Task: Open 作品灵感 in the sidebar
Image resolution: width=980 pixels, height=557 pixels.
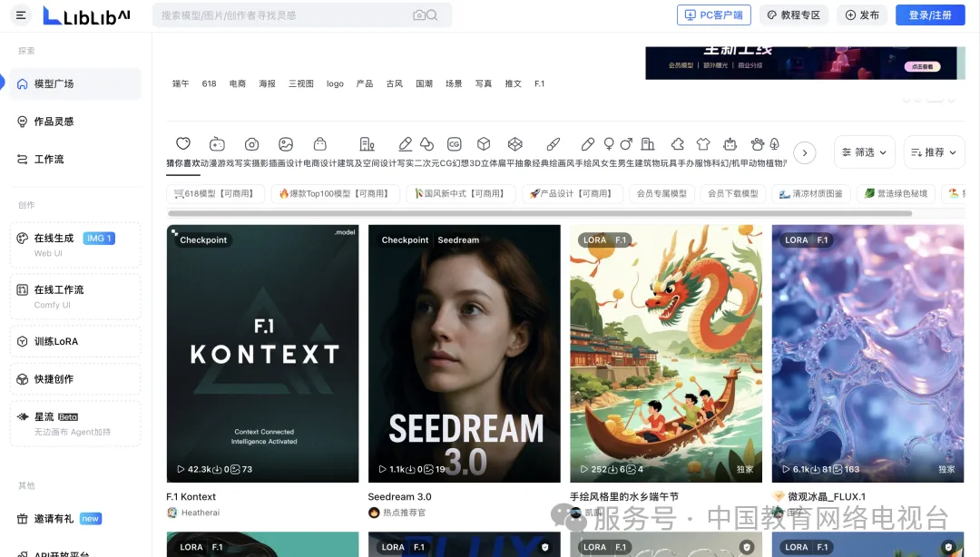Action: pyautogui.click(x=75, y=122)
